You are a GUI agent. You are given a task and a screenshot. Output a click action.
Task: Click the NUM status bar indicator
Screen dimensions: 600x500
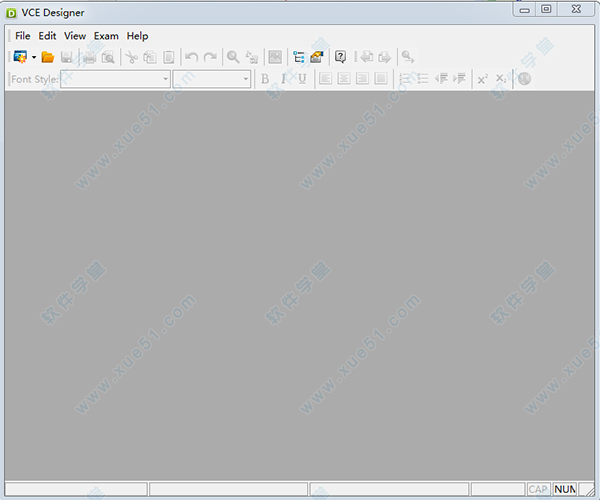pyautogui.click(x=564, y=489)
